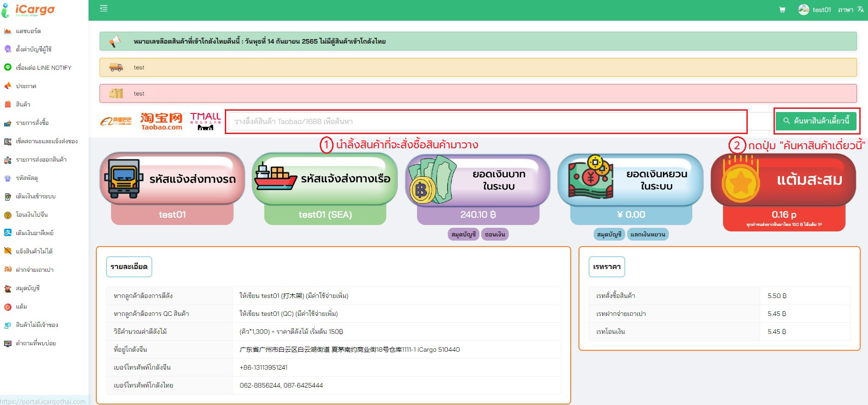Open รหัสแจ้งส่งทางเรือ ship card
The image size is (868, 405).
325,179
